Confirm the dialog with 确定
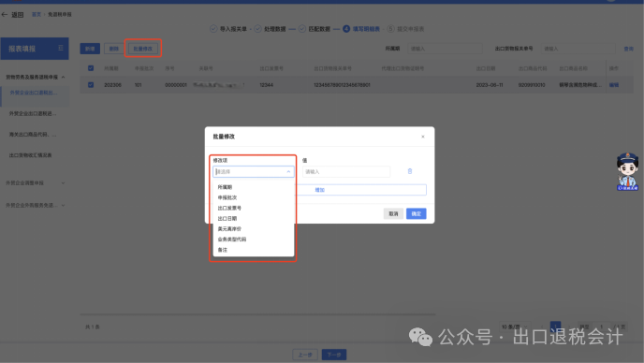The image size is (644, 363). coord(416,213)
